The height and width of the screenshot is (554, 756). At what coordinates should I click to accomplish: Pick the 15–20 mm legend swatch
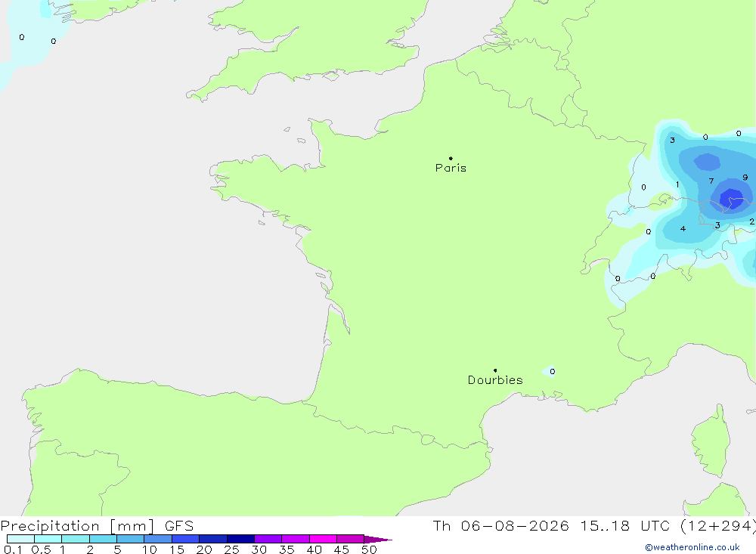pos(185,539)
